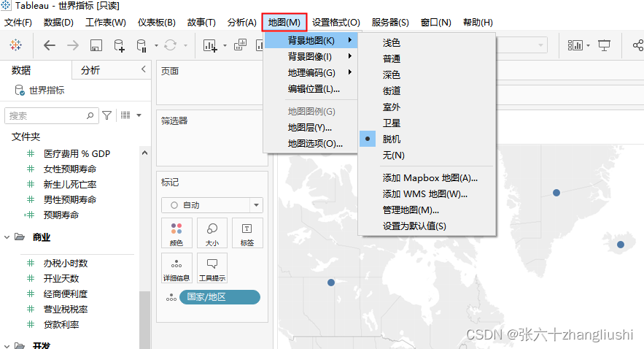644x349 pixels.
Task: Open the Size marks card
Action: (x=212, y=233)
